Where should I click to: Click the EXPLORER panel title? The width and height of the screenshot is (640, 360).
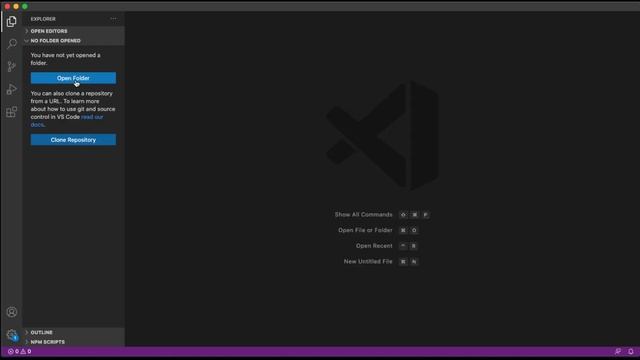point(43,19)
